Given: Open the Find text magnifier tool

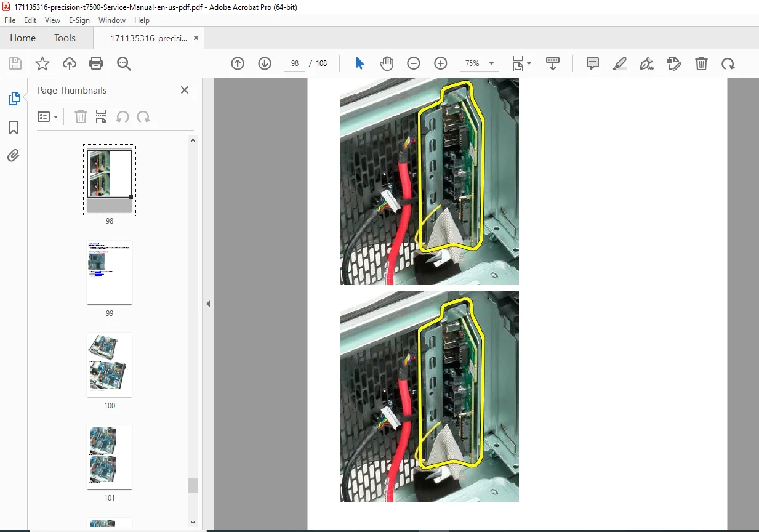Looking at the screenshot, I should (x=124, y=63).
